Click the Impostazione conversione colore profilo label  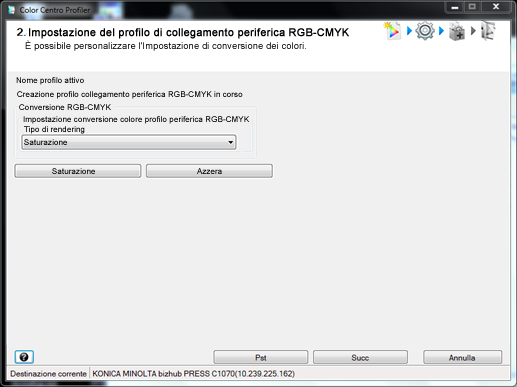(136, 119)
